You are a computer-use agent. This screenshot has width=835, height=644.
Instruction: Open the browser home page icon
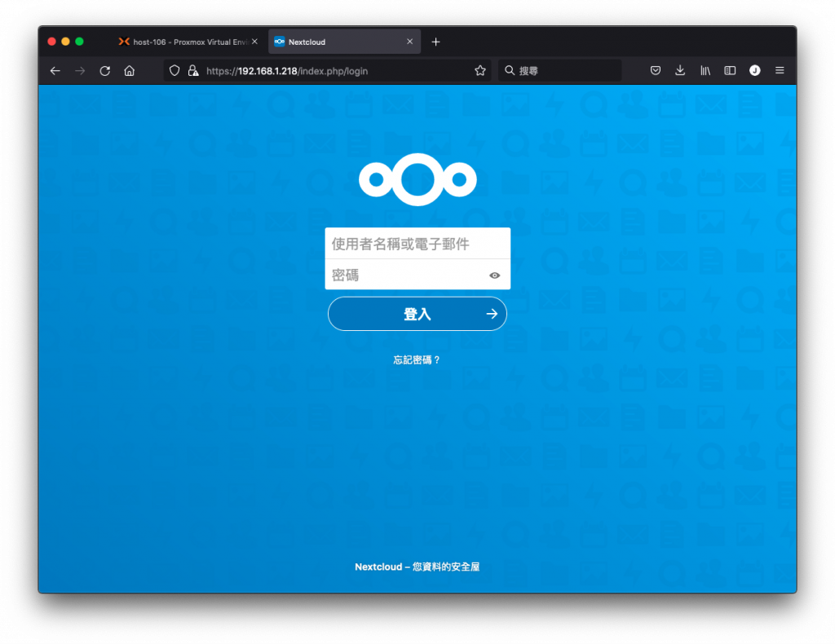[x=130, y=71]
